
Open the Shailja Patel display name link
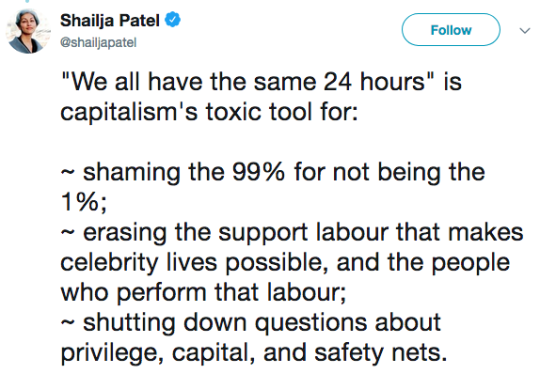pos(110,20)
